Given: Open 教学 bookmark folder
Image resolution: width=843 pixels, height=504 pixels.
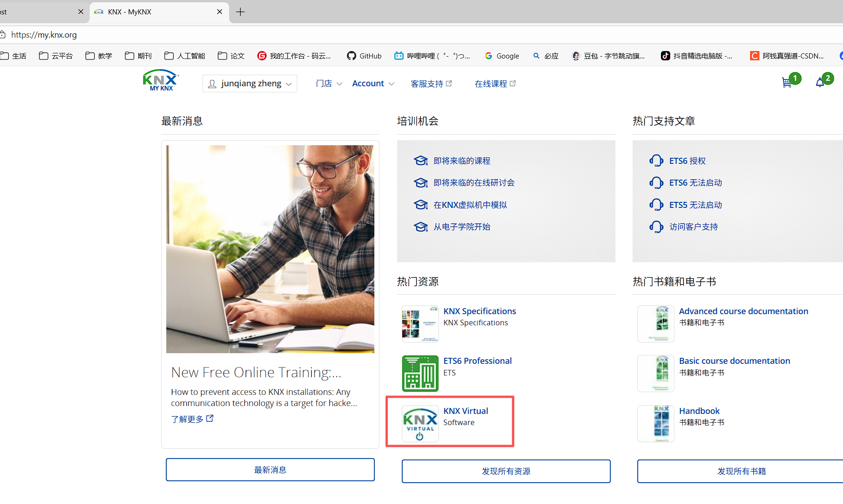Looking at the screenshot, I should (x=99, y=56).
